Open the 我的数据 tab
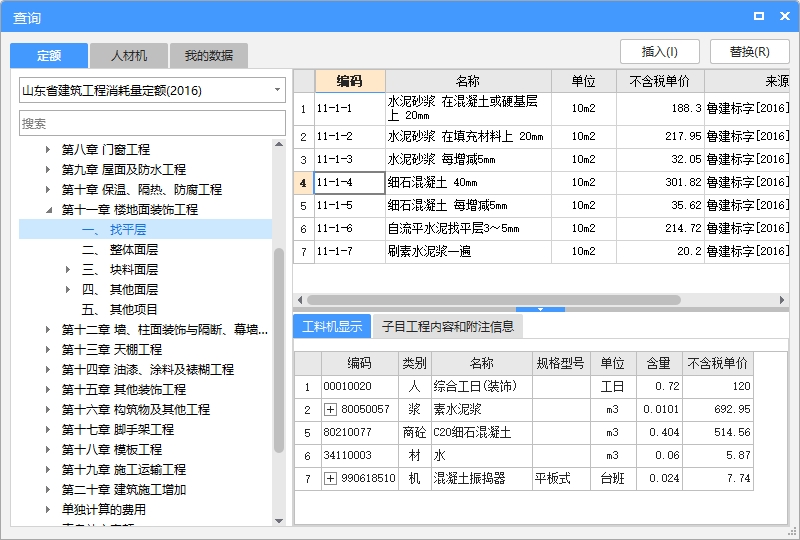 click(209, 55)
